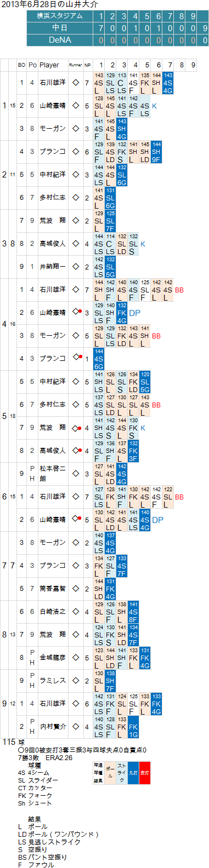Screen dimensions: 209x868
Task: Click the F ファウル legend entry
Action: [36, 865]
